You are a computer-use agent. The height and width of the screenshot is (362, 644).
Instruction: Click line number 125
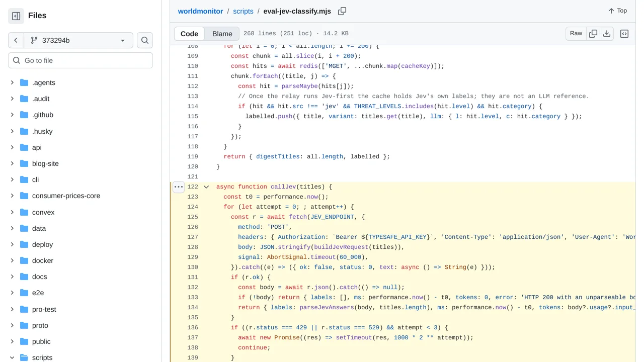coord(192,217)
